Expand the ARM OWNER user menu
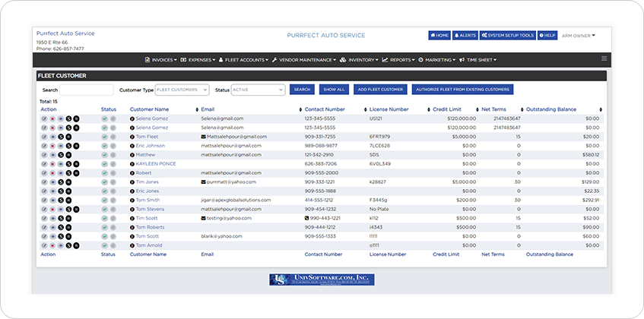Viewport: 644px width, 319px height. [579, 36]
